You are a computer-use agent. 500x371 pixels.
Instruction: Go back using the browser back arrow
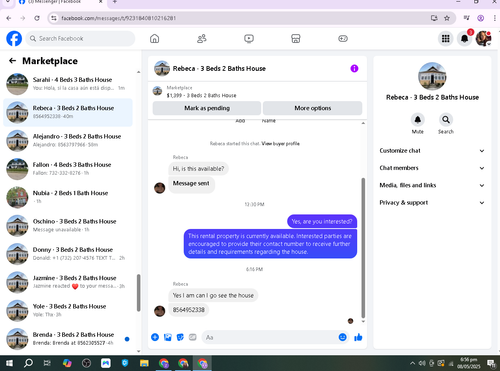[x=9, y=18]
